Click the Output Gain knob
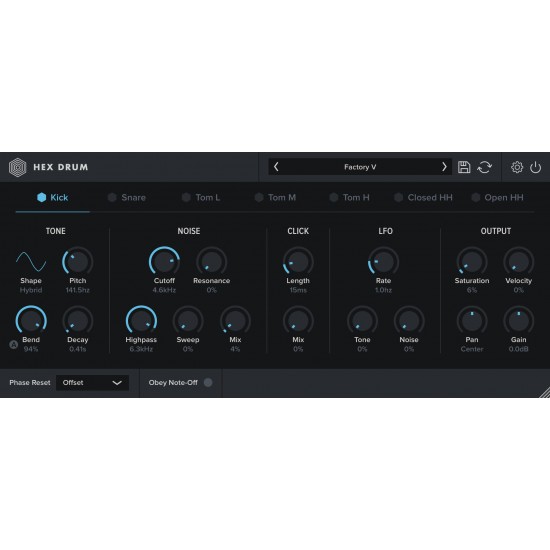The height and width of the screenshot is (550, 550). [519, 321]
